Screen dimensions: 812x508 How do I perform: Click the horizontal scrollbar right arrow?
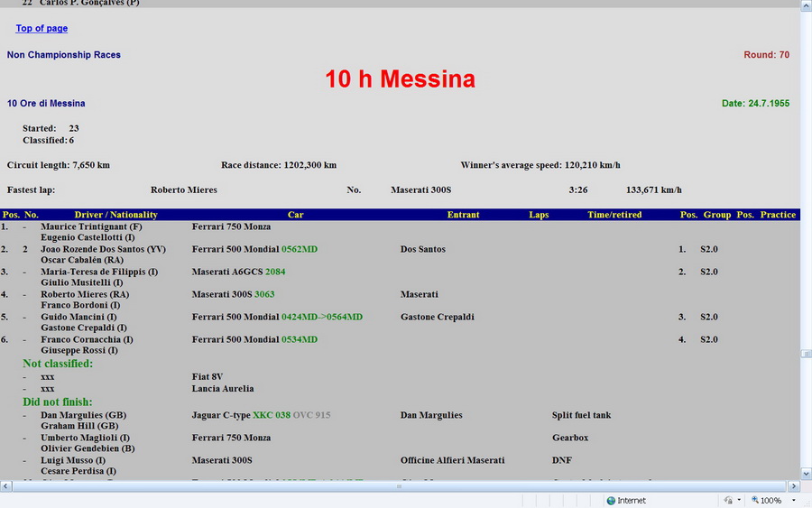point(794,486)
